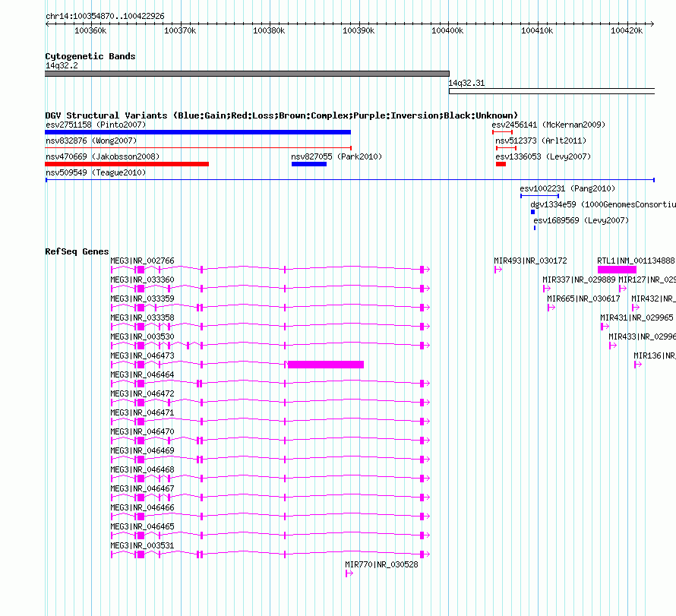Click the RTL1|NM_001134888 gene label
The image size is (676, 616).
click(x=636, y=261)
